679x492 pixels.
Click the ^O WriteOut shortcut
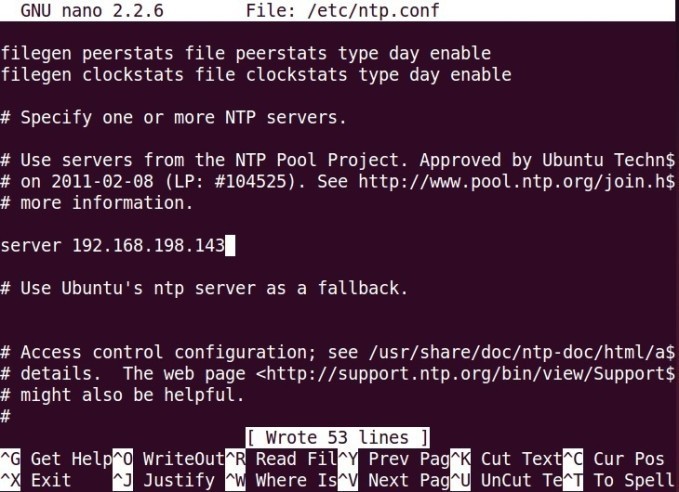[x=169, y=459]
